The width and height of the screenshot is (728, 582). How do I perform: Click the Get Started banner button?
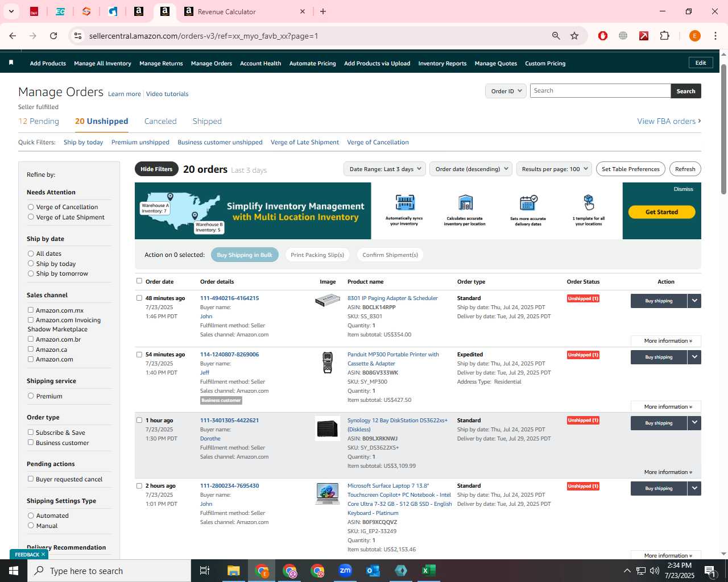pos(661,212)
